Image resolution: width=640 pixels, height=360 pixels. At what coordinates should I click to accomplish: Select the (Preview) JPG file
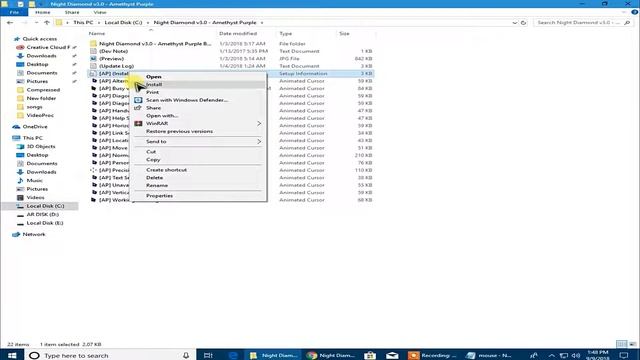tap(111, 59)
